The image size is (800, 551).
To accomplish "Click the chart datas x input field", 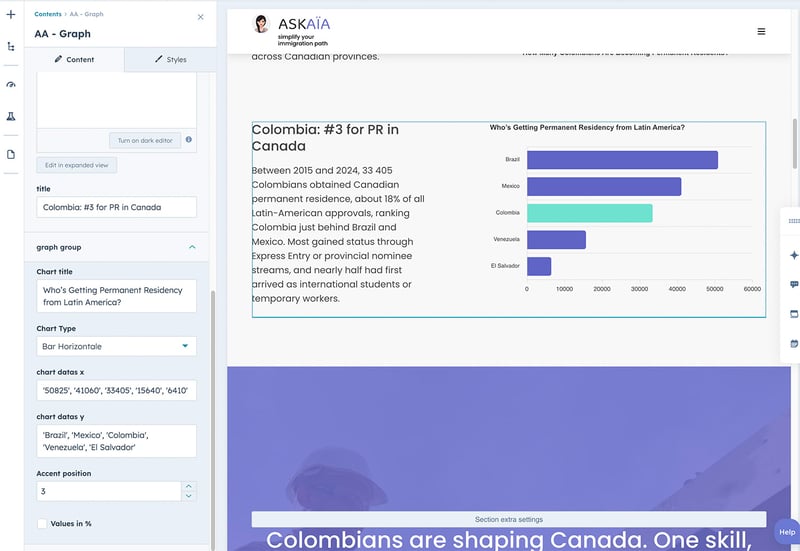I will pos(116,390).
